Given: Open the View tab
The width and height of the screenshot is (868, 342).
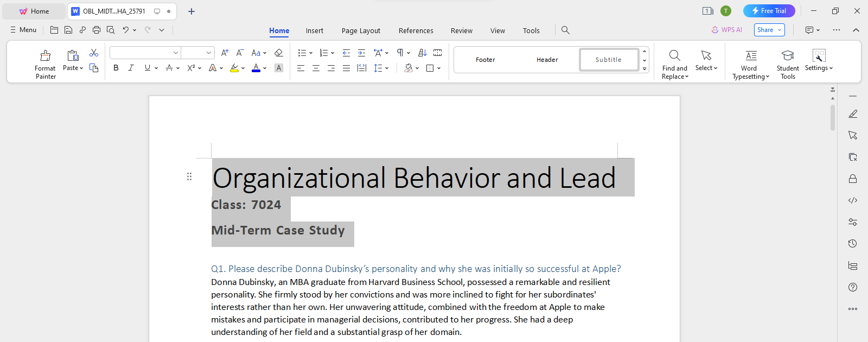Looking at the screenshot, I should 497,31.
